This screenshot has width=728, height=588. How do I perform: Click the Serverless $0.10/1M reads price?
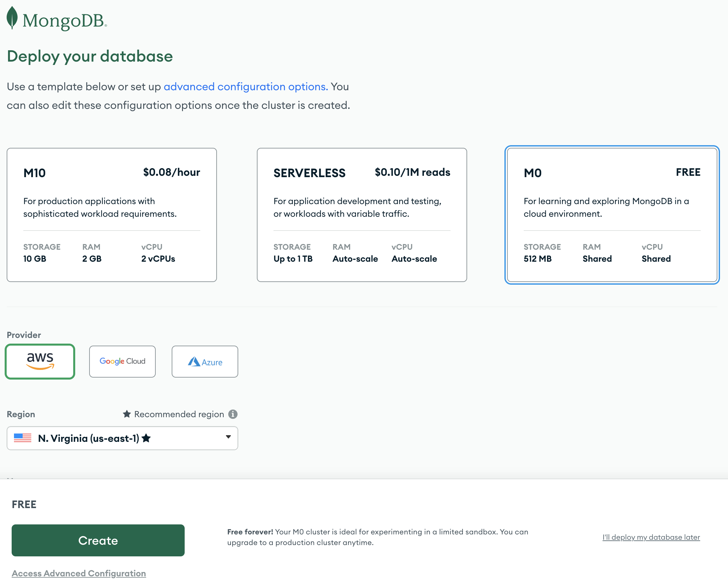412,172
